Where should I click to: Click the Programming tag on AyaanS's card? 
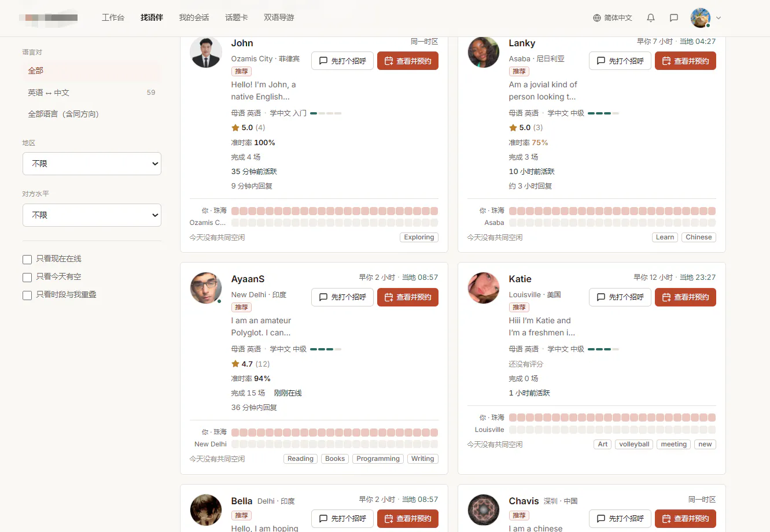378,459
